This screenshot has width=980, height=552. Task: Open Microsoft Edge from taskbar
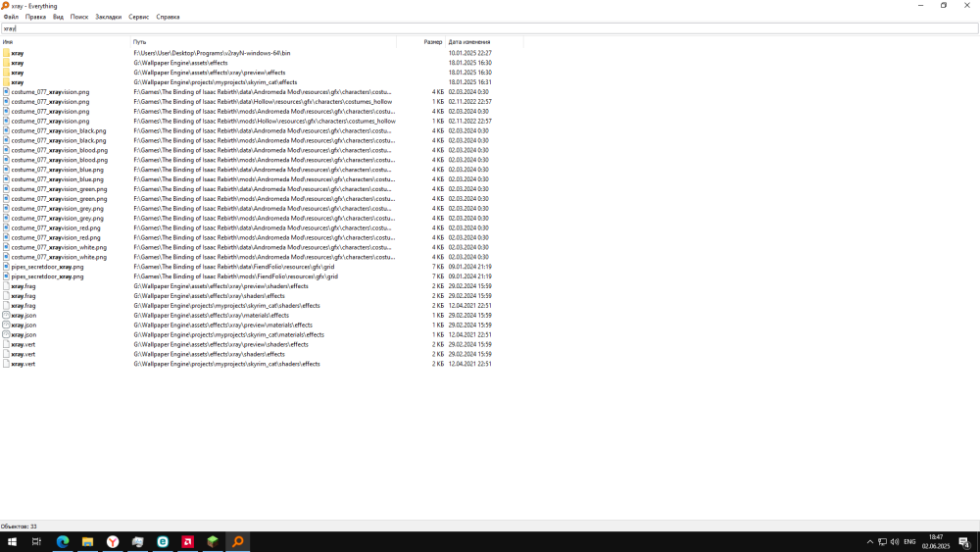63,542
